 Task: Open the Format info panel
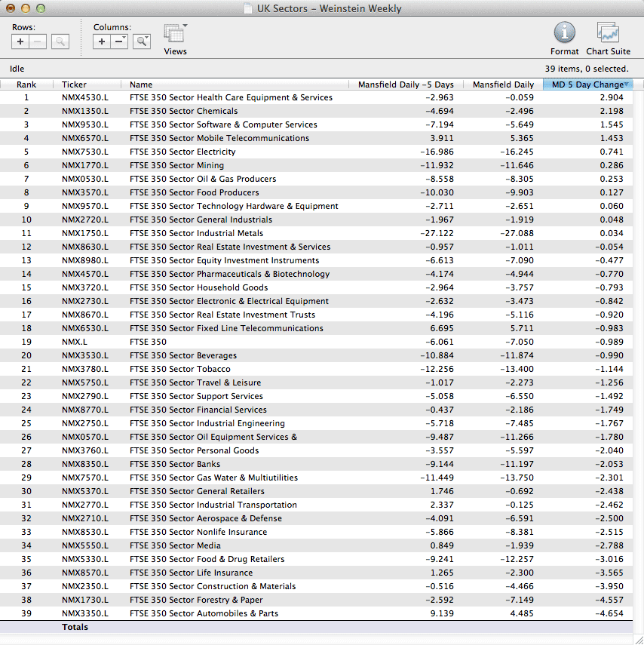click(564, 33)
